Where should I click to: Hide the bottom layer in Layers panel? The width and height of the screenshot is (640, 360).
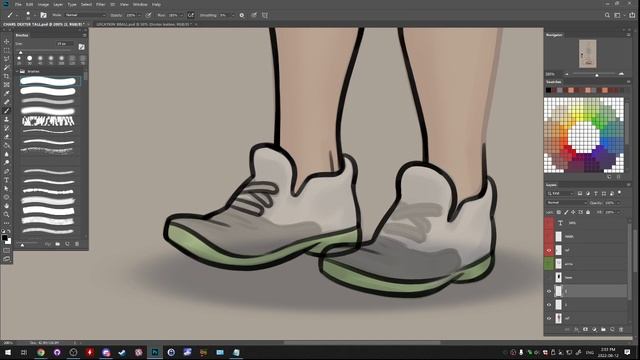tap(549, 318)
